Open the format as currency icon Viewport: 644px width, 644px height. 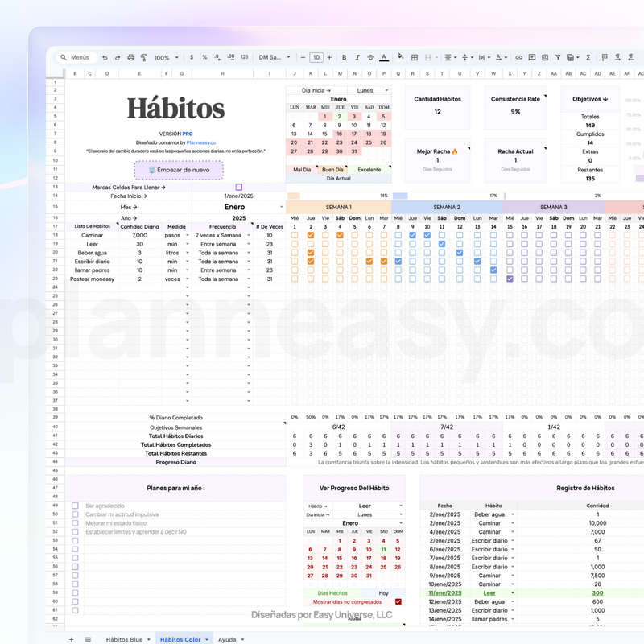coord(192,57)
